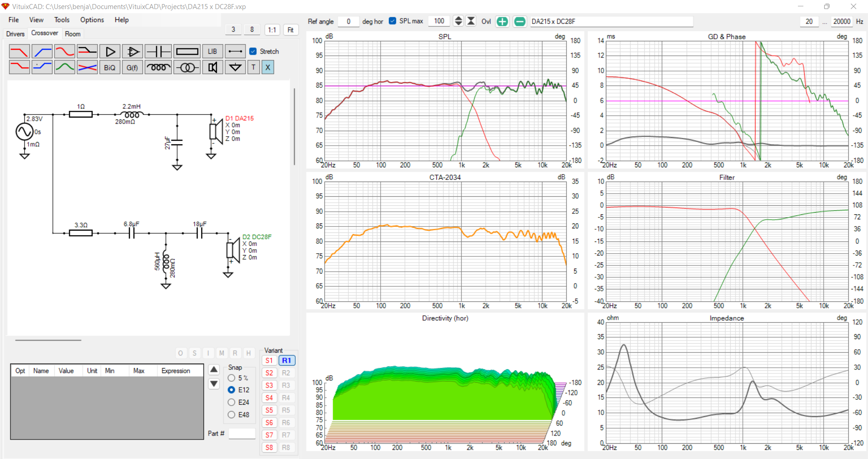
Task: Remove overlay with green minus button
Action: 520,21
